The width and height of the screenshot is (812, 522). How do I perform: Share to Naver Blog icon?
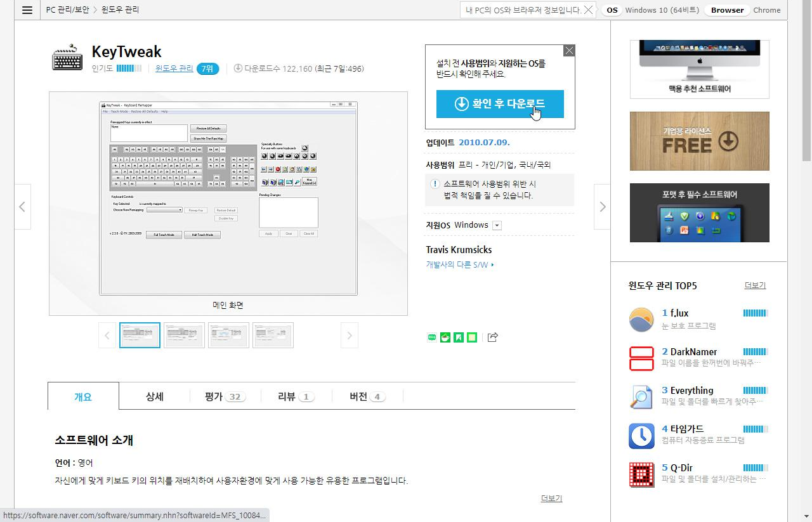432,337
